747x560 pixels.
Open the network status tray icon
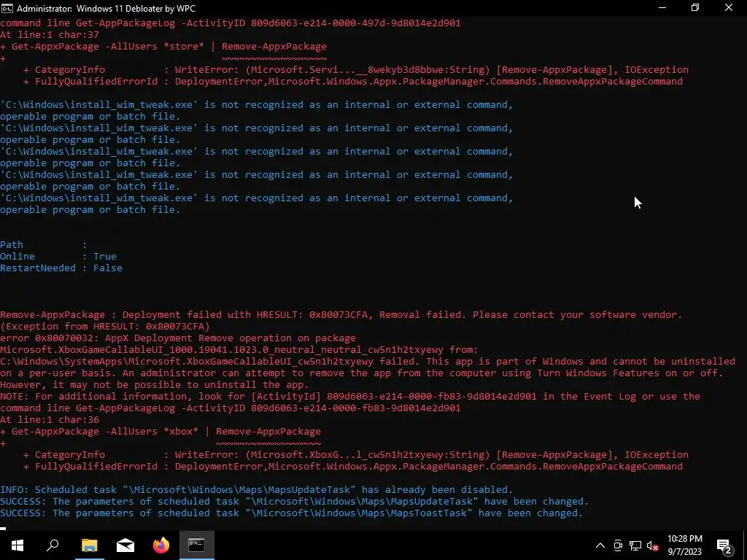click(635, 545)
